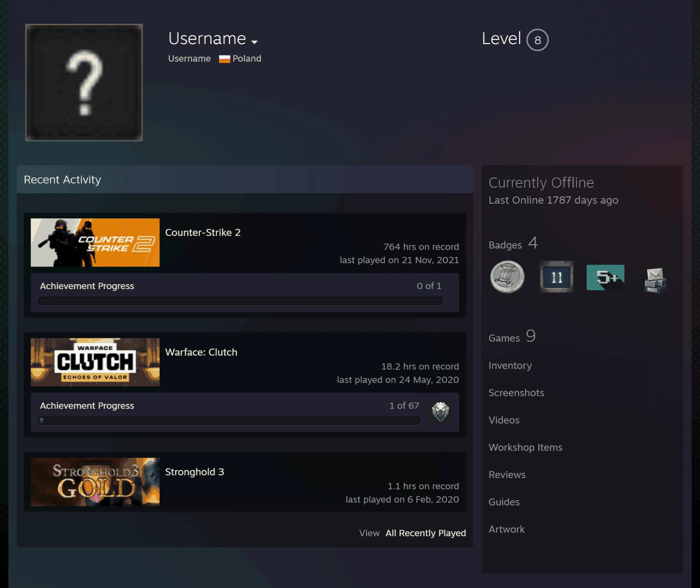Viewport: 700px width, 588px height.
Task: Click '1.1 hrs on record' text
Action: click(423, 486)
